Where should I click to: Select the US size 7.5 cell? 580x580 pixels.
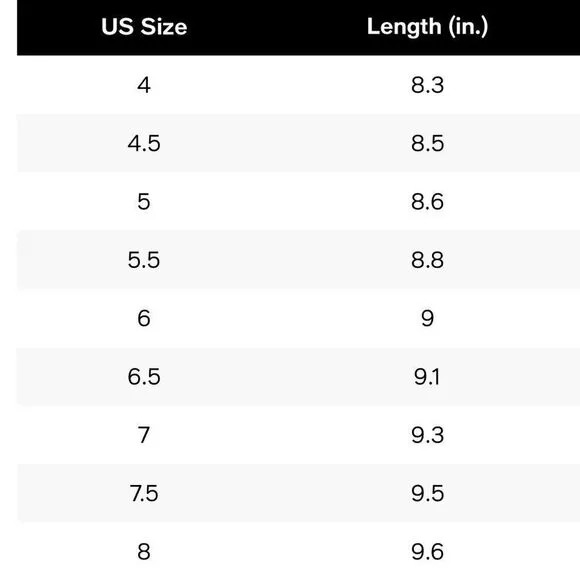pos(144,493)
